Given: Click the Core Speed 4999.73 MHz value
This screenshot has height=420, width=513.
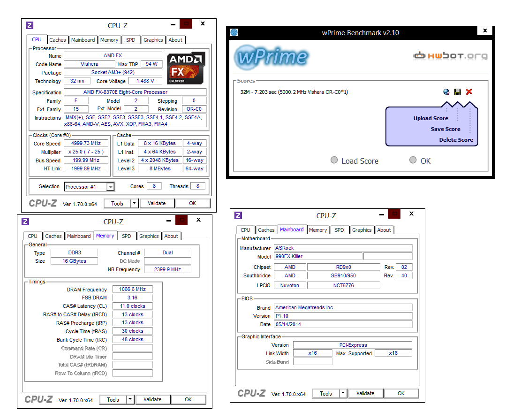Looking at the screenshot, I should click(86, 144).
